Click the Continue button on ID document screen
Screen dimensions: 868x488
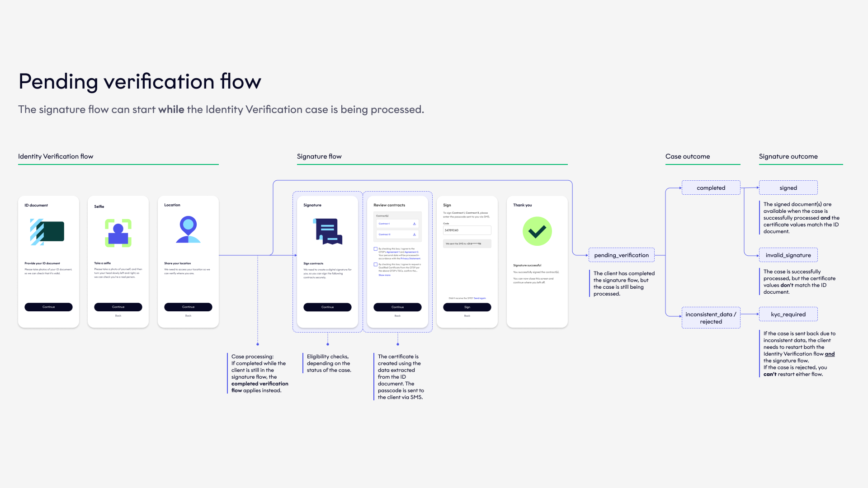[x=48, y=307]
